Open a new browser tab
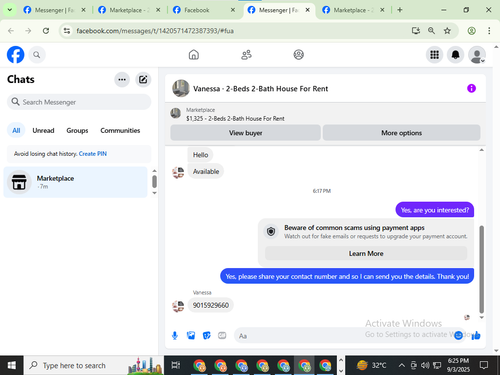This screenshot has width=500, height=375. 400,10
